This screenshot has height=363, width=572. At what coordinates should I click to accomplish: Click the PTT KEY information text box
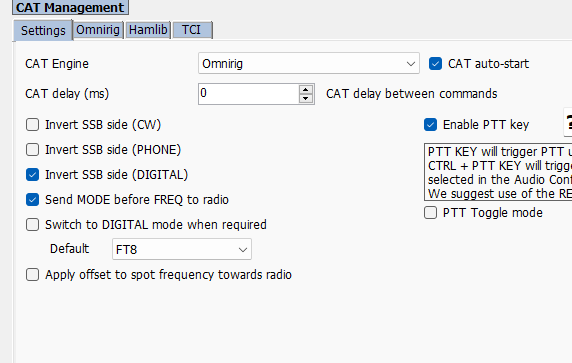pos(498,172)
